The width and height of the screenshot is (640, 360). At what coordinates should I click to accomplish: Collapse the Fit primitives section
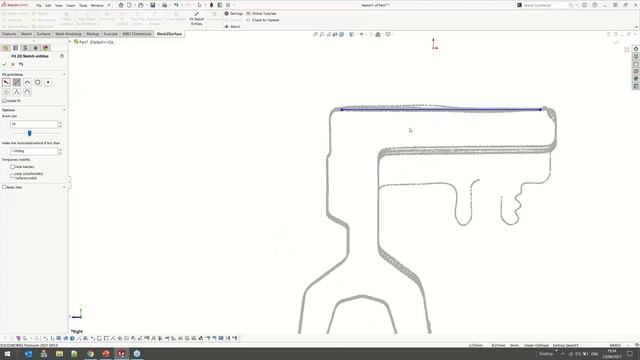[64, 75]
